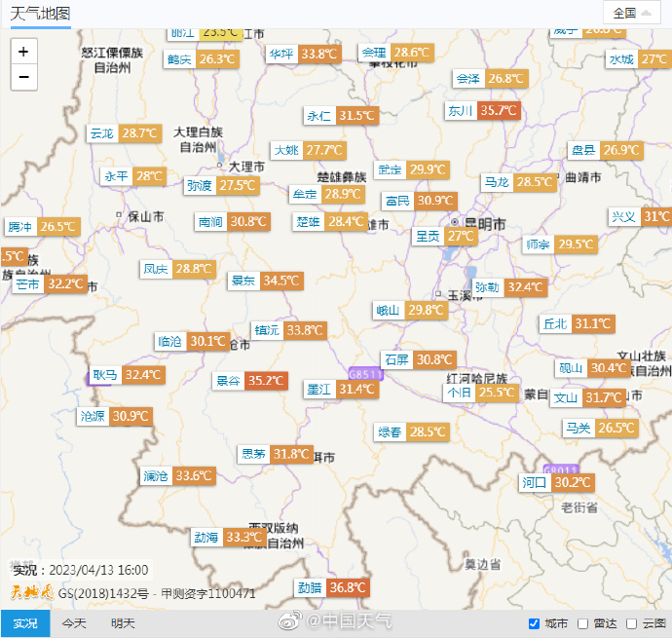Open the 全国 region dropdown

tap(630, 13)
